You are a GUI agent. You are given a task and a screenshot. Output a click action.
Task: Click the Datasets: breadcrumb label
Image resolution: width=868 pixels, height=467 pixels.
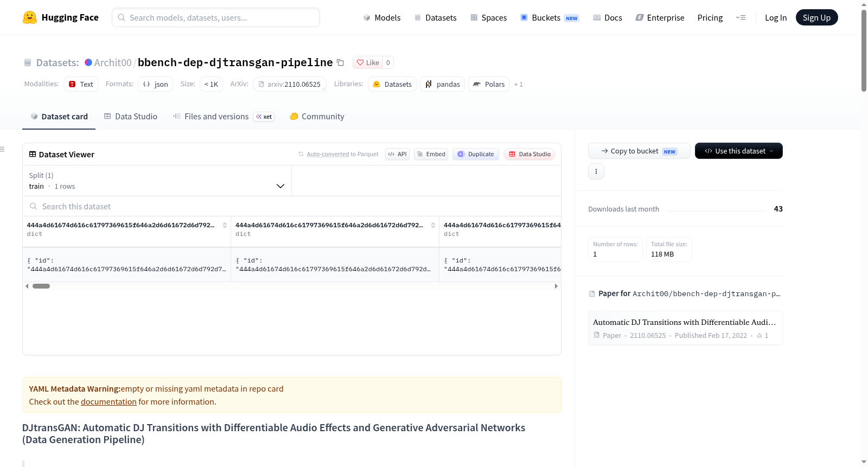pos(58,62)
